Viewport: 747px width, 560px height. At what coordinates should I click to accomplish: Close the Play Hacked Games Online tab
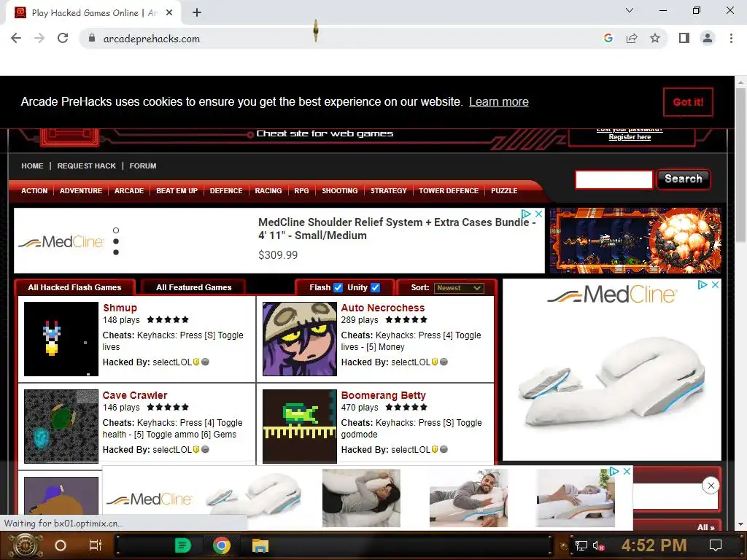coord(169,13)
